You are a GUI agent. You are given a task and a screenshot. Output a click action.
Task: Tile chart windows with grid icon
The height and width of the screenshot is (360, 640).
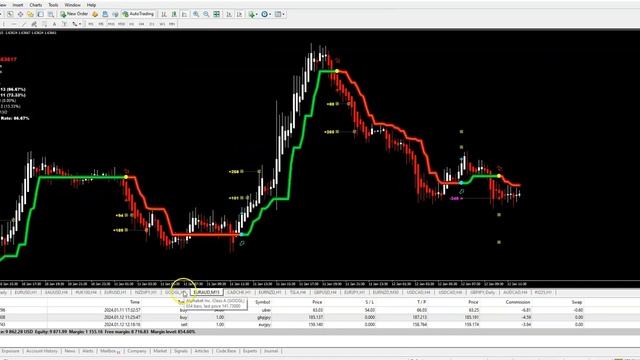[217, 14]
